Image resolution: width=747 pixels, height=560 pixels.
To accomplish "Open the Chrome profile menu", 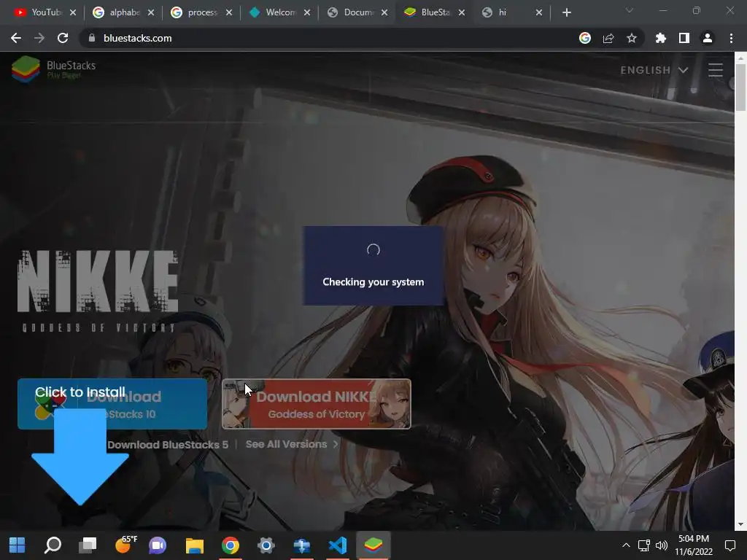I will [x=708, y=38].
